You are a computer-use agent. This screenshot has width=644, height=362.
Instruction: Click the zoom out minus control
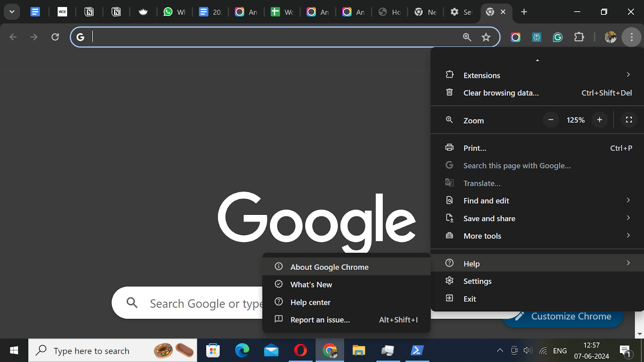click(x=551, y=119)
